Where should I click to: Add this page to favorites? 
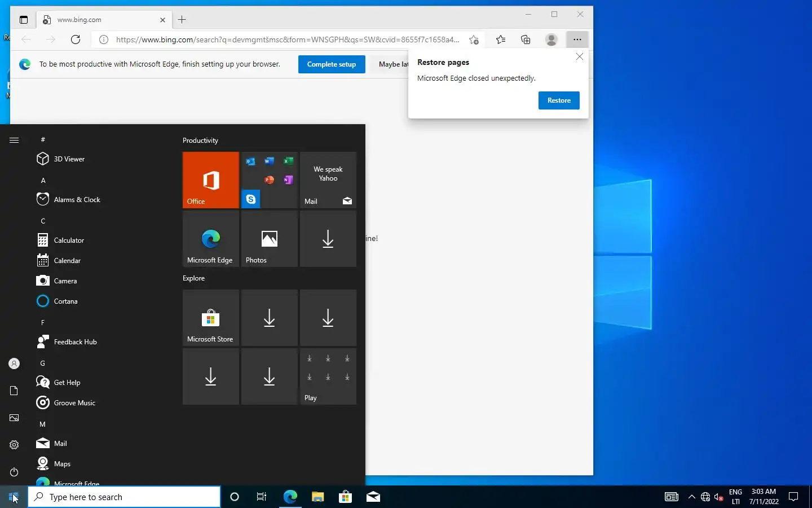(474, 40)
